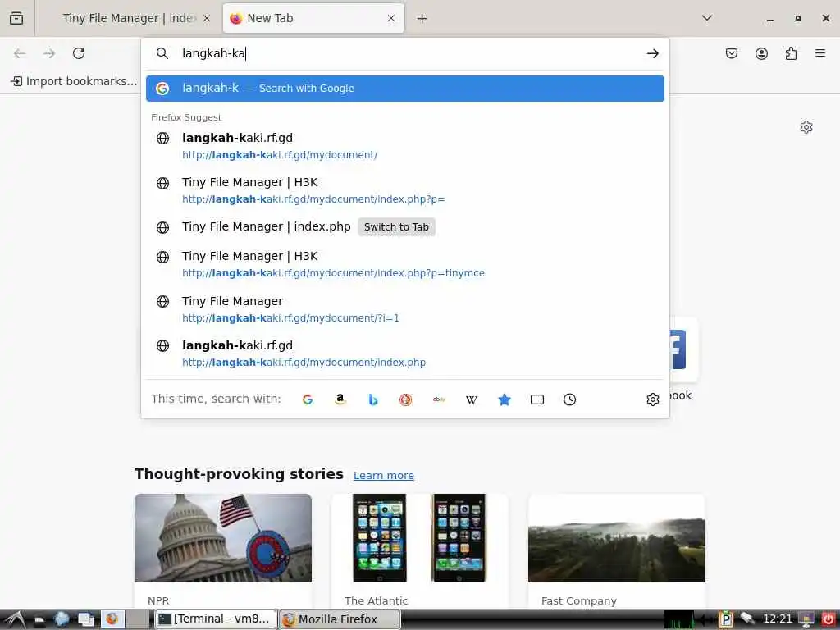Open the Save to Pocket icon
The image size is (840, 630).
(x=732, y=53)
